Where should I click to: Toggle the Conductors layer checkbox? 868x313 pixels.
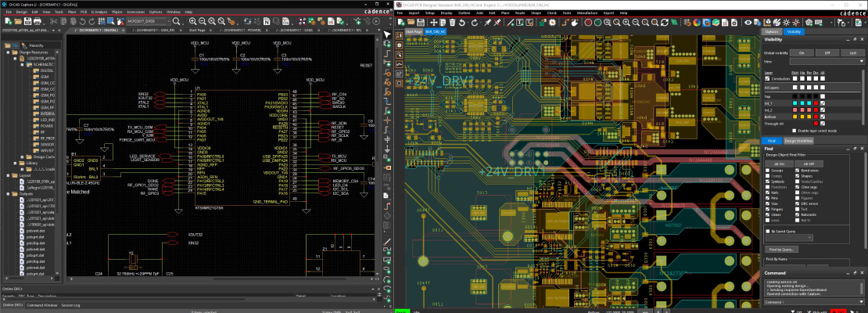click(x=769, y=79)
